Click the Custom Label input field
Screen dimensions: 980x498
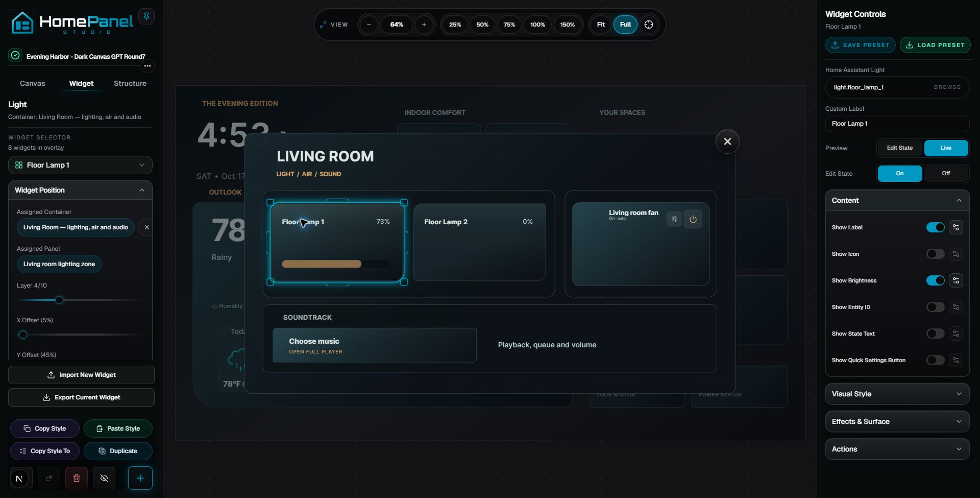[897, 124]
